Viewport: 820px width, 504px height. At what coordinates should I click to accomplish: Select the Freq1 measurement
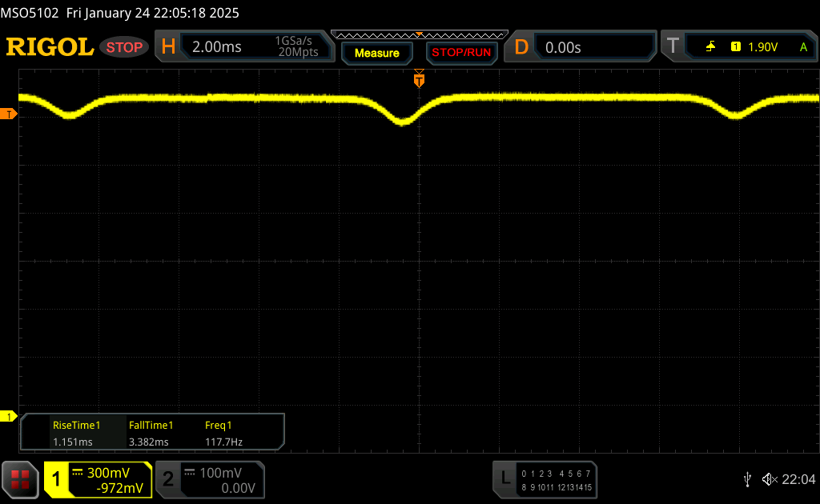(x=218, y=425)
